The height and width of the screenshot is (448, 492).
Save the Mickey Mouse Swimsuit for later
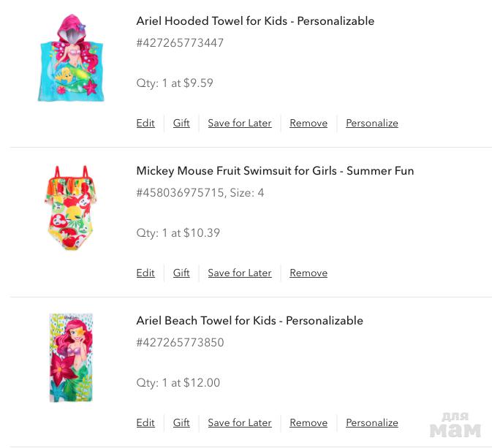click(x=239, y=273)
